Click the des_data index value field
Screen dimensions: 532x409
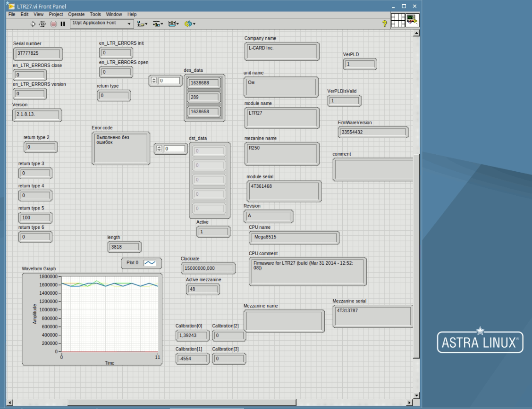169,81
